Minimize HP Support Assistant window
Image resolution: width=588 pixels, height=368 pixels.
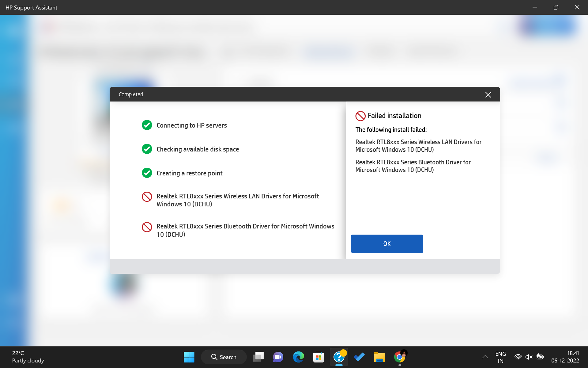pos(535,7)
